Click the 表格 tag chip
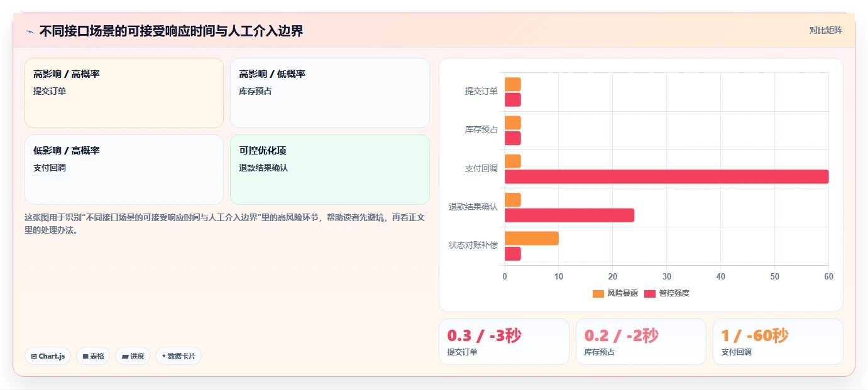Screen dimensions: 868x390 click(93, 356)
